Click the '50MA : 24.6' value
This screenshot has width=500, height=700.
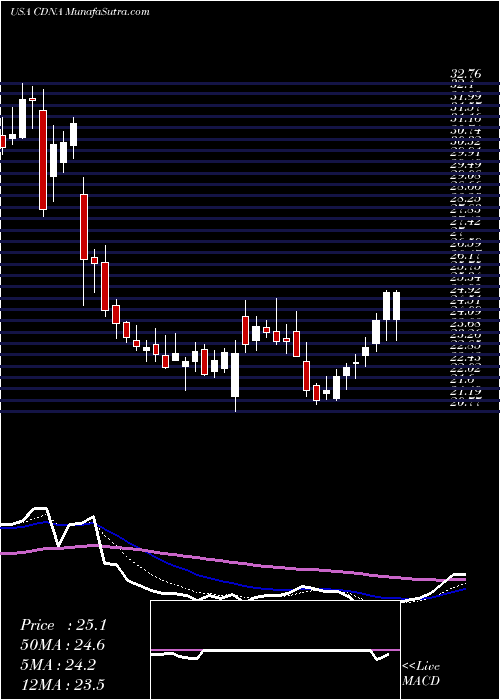coord(63,645)
